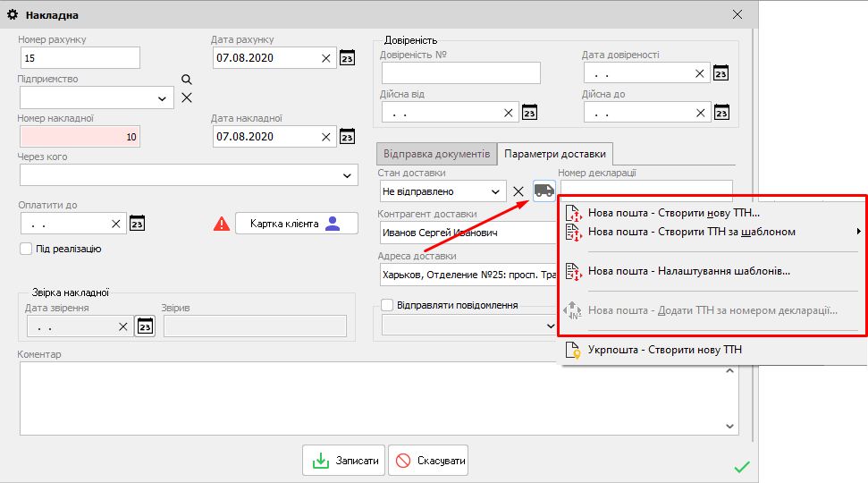Switch to Відправка документів tab
The width and height of the screenshot is (868, 483).
click(434, 154)
